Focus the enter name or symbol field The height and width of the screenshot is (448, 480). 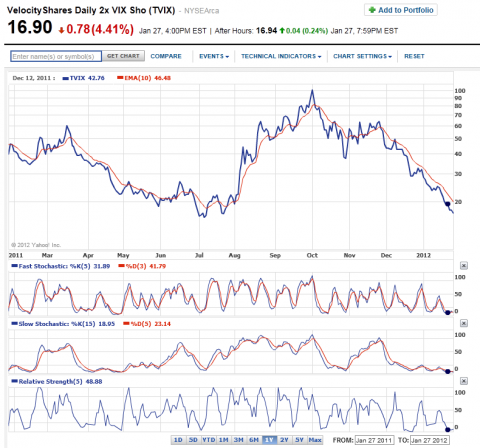[x=56, y=56]
